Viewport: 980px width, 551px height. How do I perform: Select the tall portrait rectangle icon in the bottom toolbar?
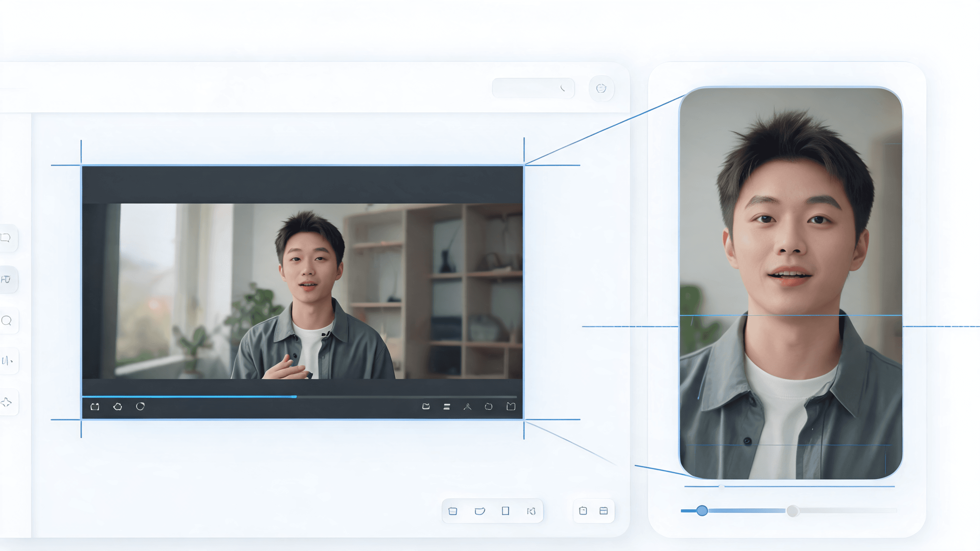[x=505, y=511]
